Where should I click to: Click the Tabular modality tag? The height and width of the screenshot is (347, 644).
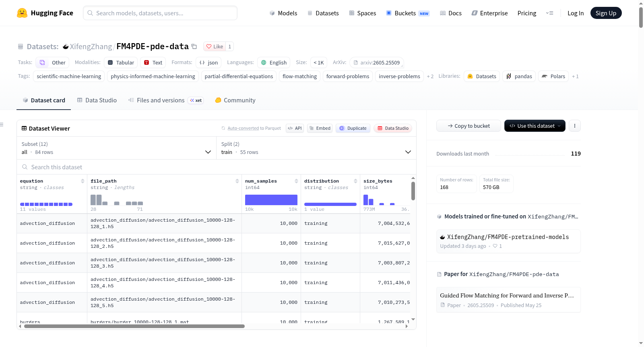point(121,62)
